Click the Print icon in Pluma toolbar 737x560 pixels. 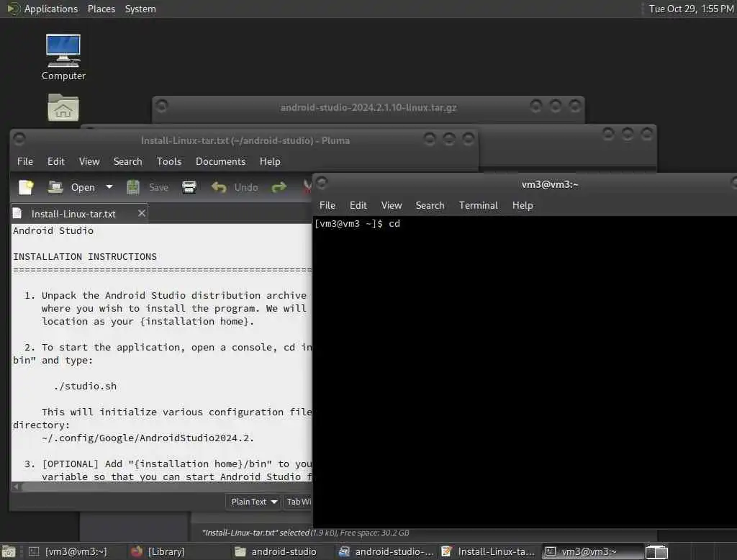click(x=189, y=187)
